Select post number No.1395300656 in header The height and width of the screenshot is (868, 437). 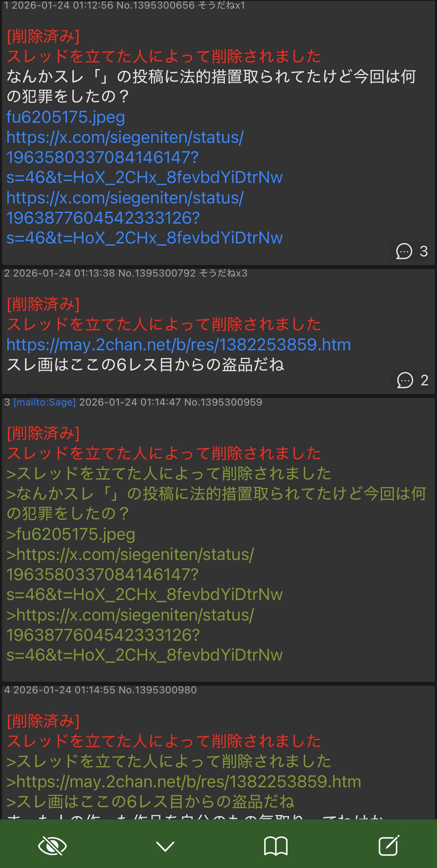click(156, 5)
